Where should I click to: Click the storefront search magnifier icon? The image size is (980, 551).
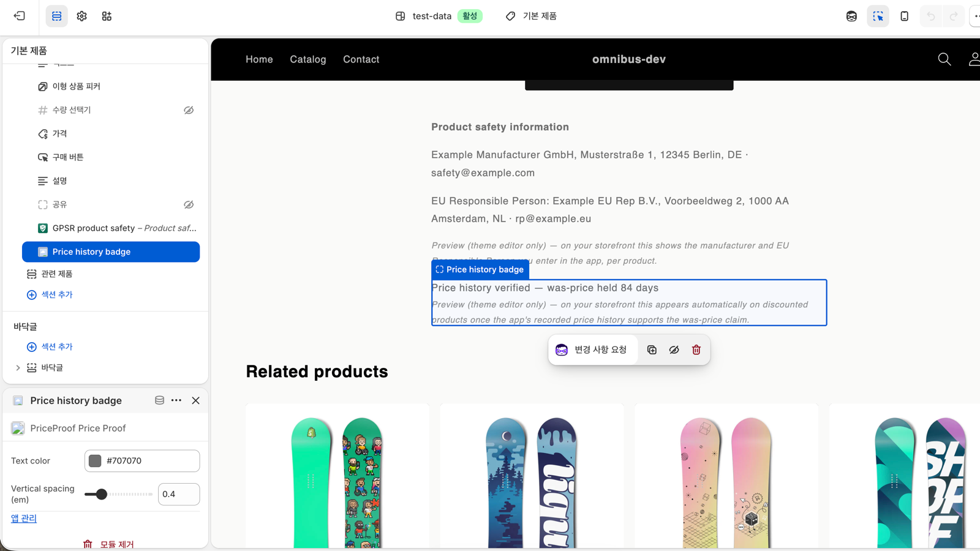(944, 59)
